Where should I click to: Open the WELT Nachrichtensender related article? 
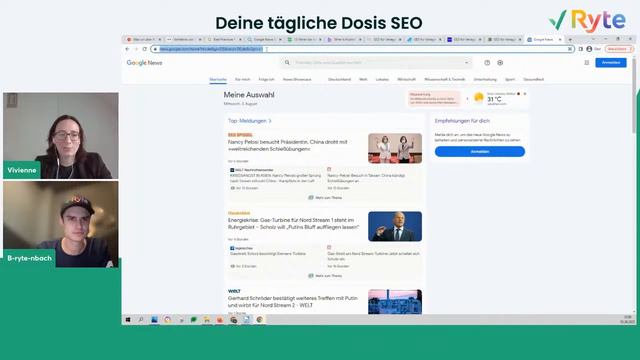click(x=276, y=178)
